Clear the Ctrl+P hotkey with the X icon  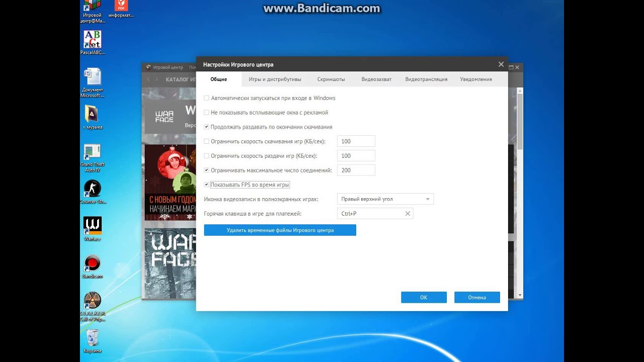[x=408, y=214]
